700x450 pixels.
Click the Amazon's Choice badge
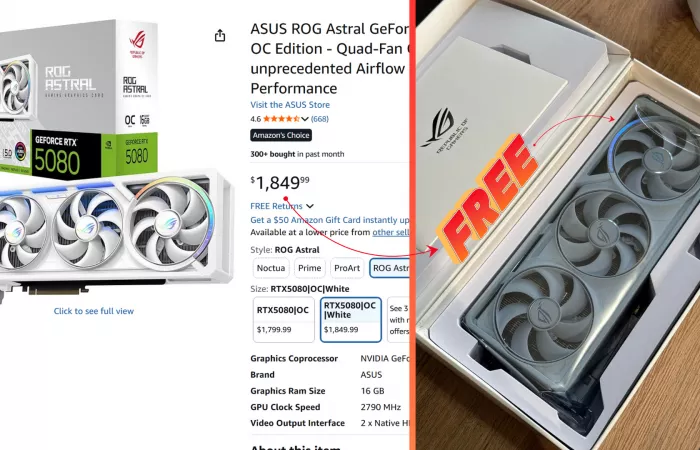tap(281, 135)
